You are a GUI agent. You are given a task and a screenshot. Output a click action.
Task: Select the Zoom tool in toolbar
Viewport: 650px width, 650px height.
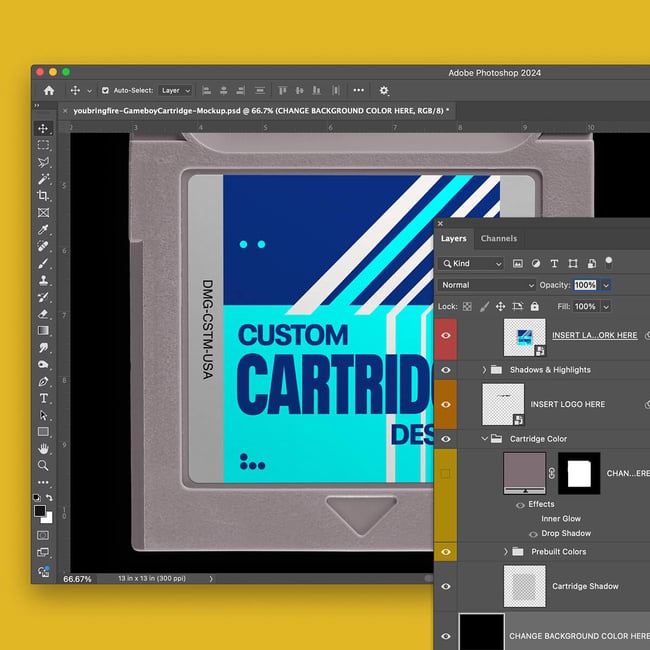click(x=43, y=465)
